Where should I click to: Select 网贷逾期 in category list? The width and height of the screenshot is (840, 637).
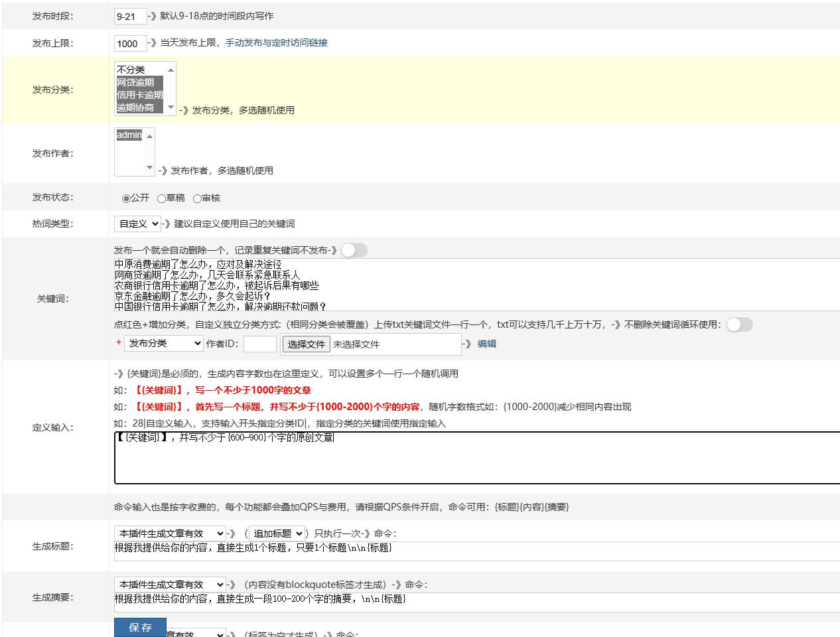point(135,82)
